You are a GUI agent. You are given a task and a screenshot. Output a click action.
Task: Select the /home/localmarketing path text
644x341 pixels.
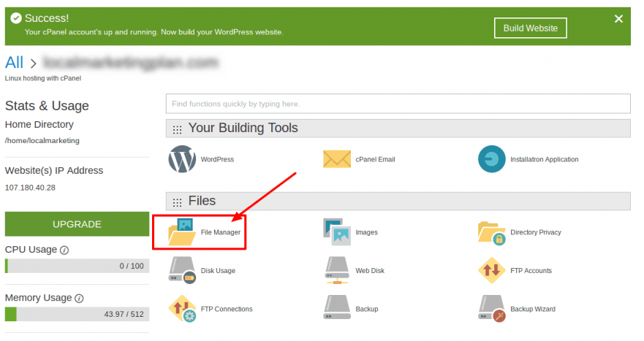pyautogui.click(x=42, y=140)
